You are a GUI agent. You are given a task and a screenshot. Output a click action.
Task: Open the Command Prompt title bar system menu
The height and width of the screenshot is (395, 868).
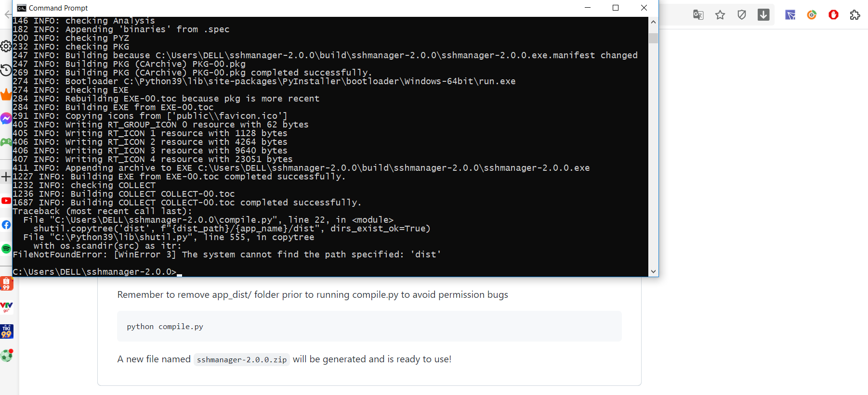[21, 8]
